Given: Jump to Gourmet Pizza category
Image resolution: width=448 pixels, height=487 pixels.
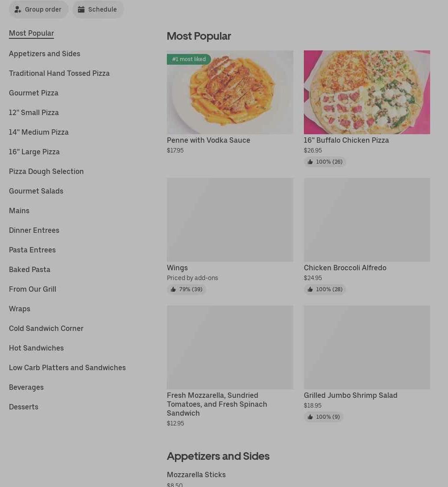Looking at the screenshot, I should point(33,93).
